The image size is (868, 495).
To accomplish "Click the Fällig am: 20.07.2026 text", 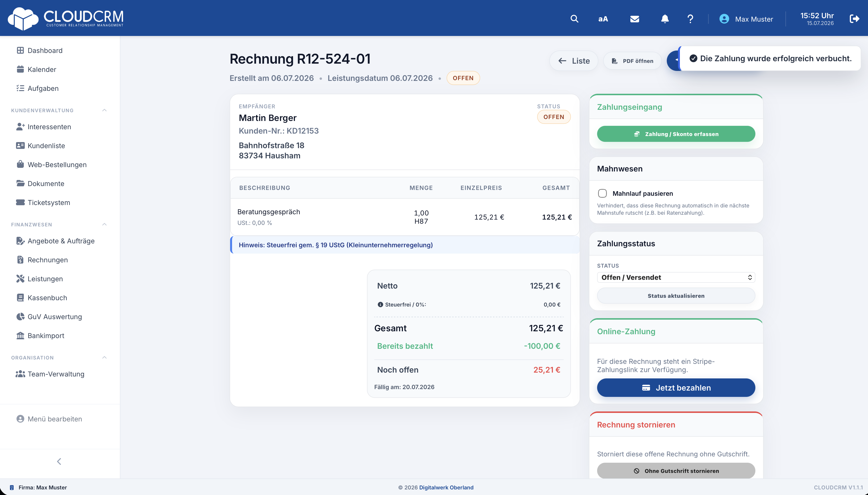I will (x=404, y=387).
